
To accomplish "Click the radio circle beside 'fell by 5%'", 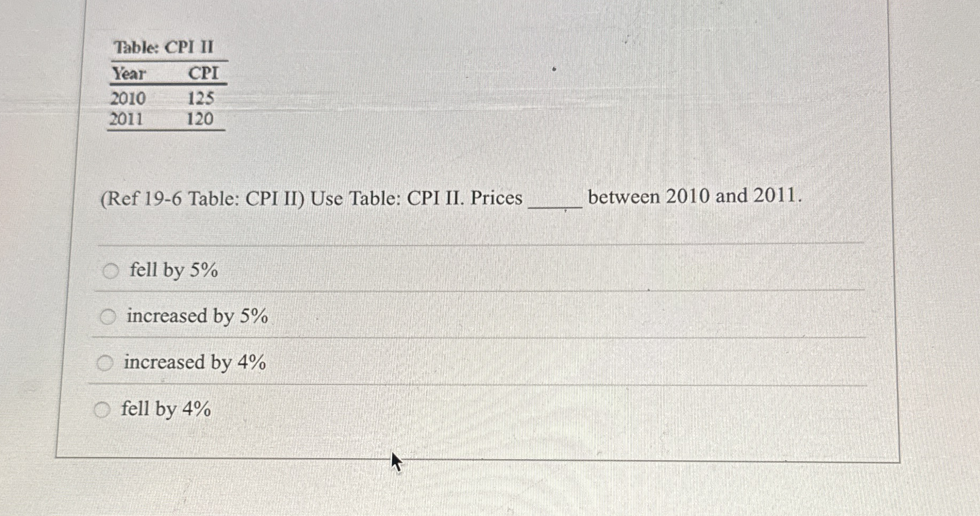I will tap(110, 270).
